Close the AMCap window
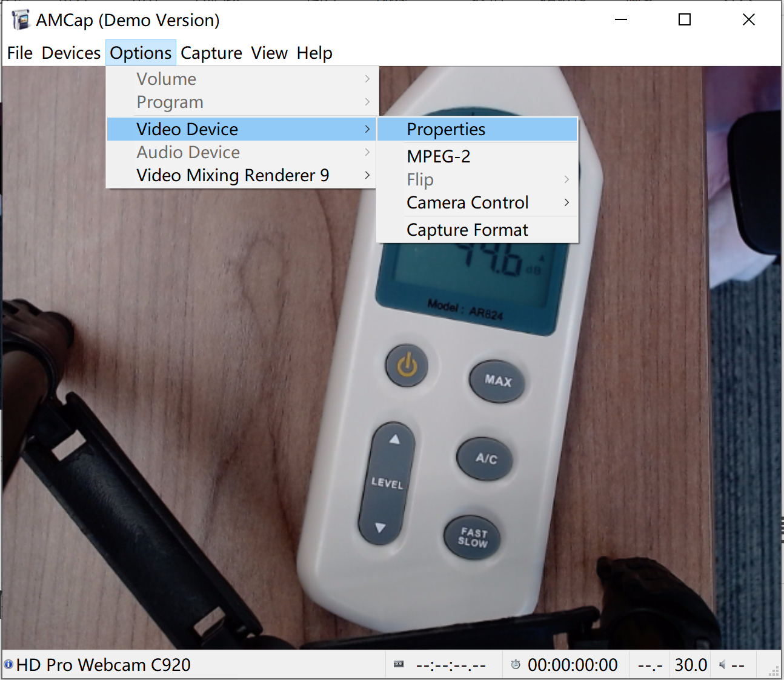Image resolution: width=784 pixels, height=680 pixels. point(749,20)
